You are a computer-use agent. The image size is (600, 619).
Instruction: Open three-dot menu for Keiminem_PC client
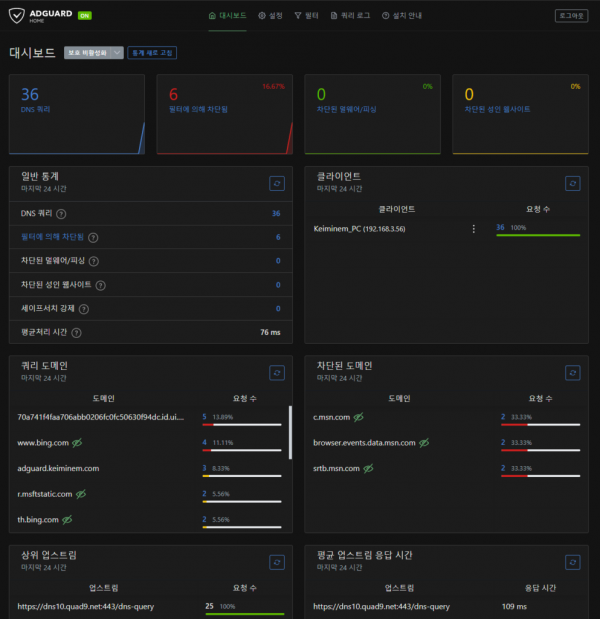473,229
